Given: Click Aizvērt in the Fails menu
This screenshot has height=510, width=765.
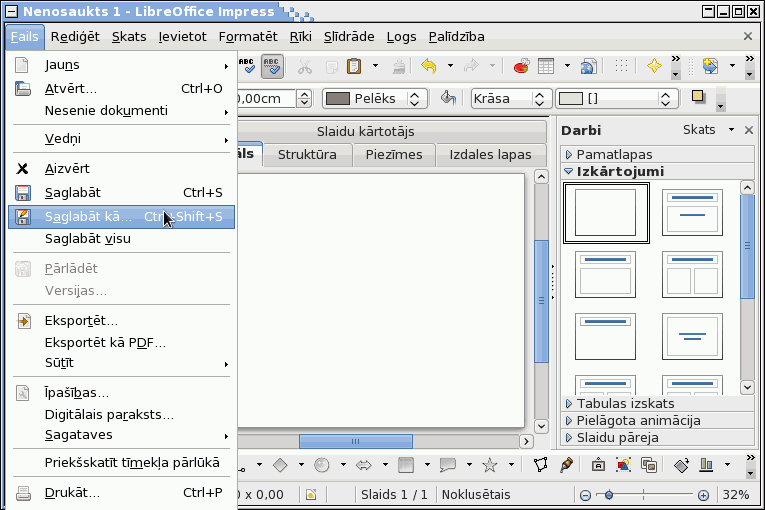Looking at the screenshot, I should (121, 169).
